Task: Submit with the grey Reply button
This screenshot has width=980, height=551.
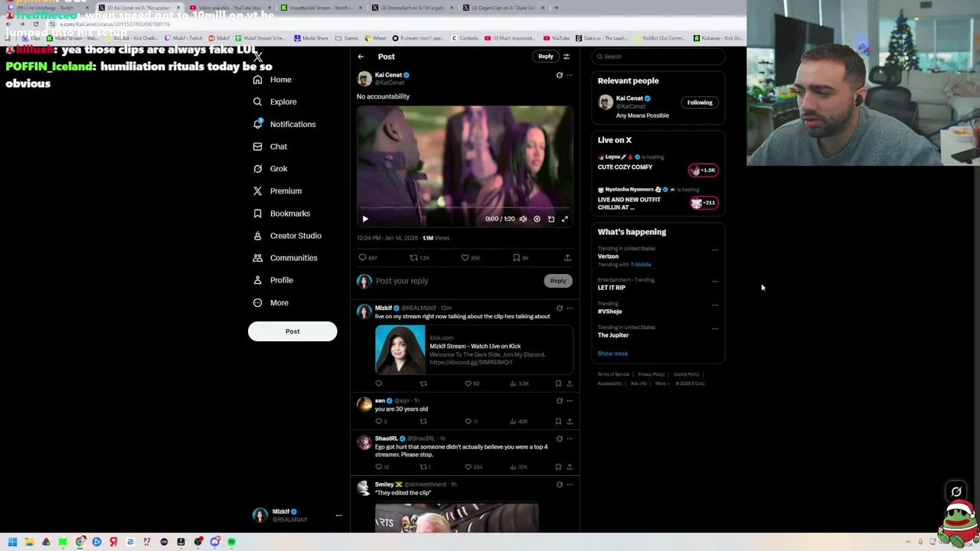Action: click(x=558, y=281)
